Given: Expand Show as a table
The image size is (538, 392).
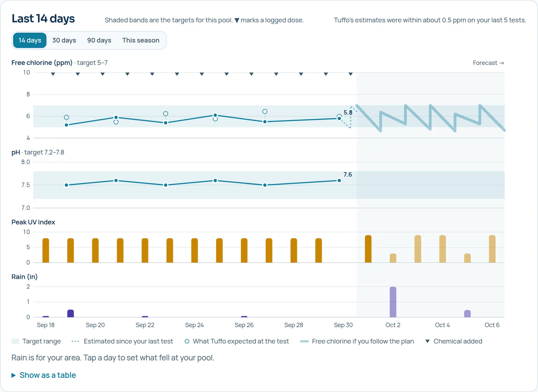Looking at the screenshot, I should (44, 375).
